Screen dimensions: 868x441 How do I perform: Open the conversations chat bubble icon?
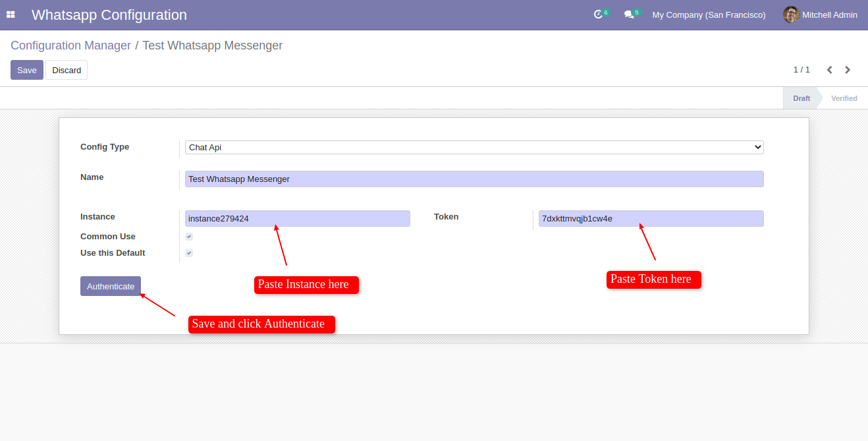(629, 15)
